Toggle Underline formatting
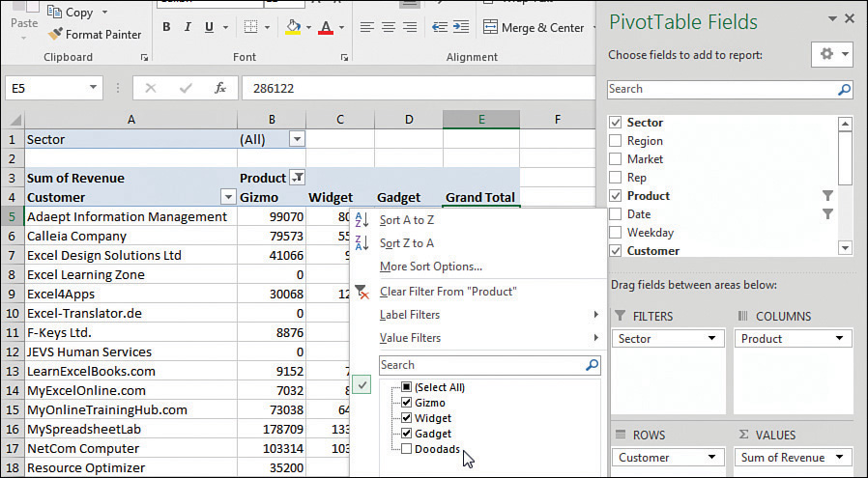The height and width of the screenshot is (478, 868). click(x=209, y=27)
